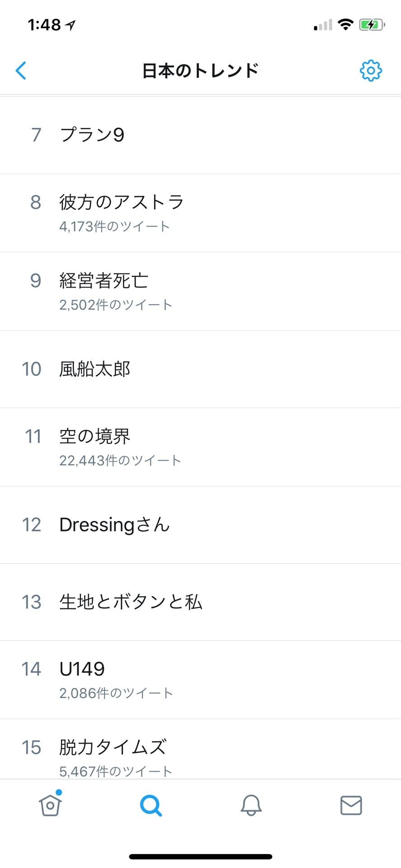The width and height of the screenshot is (401, 868).
Task: Tap the 1:48 status bar clock
Action: [44, 25]
